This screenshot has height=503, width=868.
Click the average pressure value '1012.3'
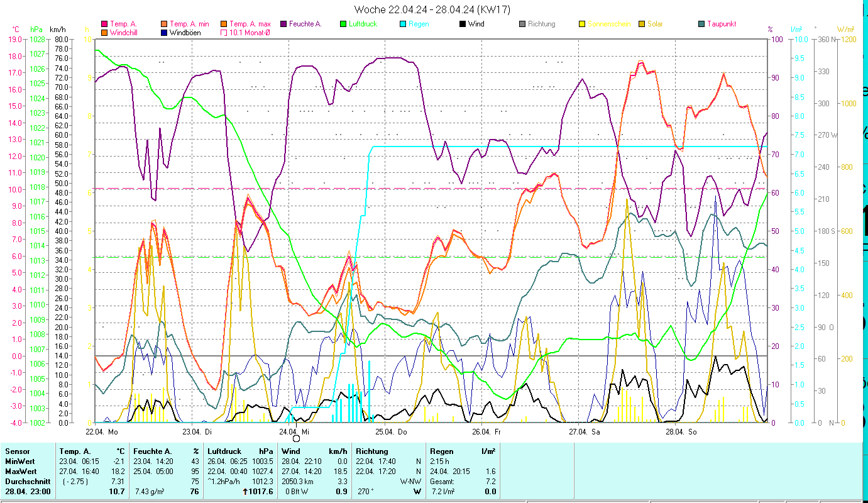click(262, 482)
